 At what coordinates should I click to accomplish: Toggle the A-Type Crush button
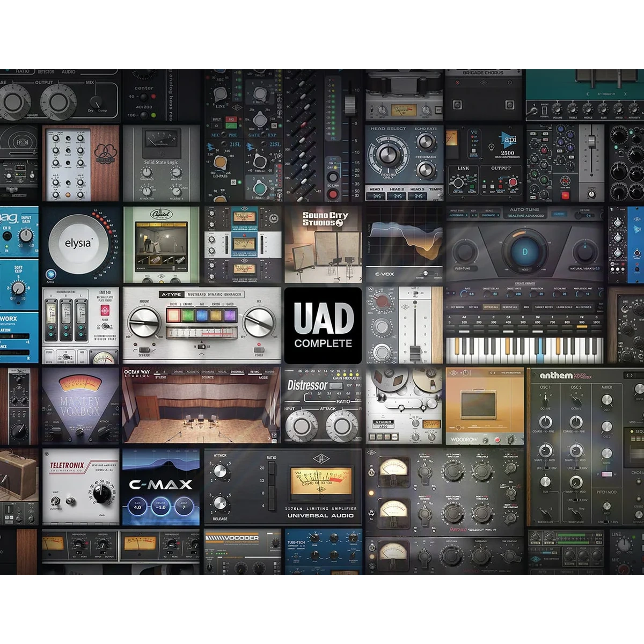point(215,314)
